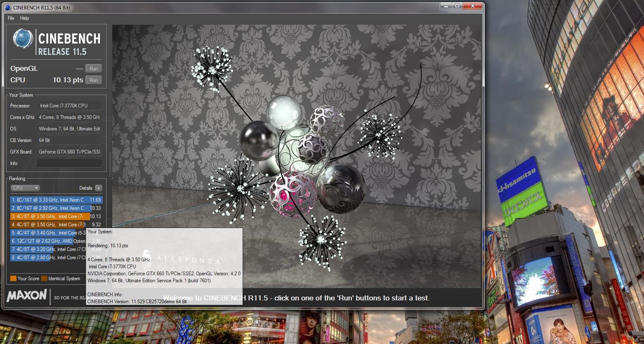Image resolution: width=644 pixels, height=344 pixels.
Task: Click the orange Your Score legend swatch
Action: [13, 279]
